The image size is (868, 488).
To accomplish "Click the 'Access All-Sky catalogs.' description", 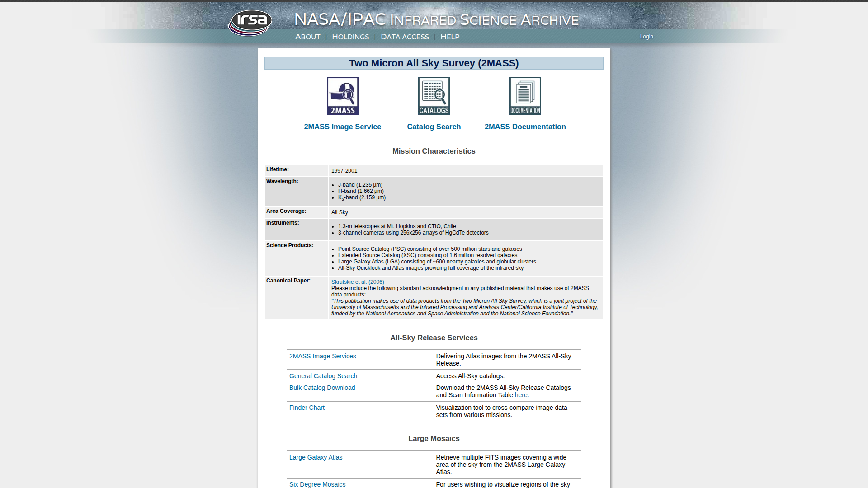I will 470,376.
